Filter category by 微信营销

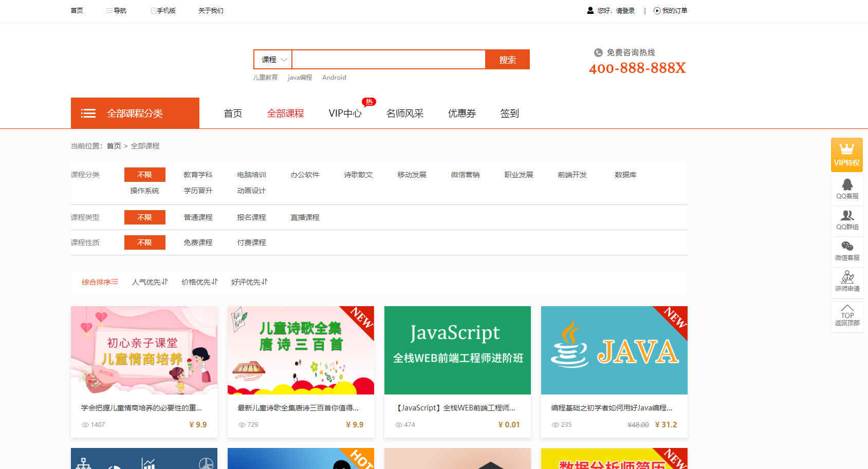pos(465,175)
